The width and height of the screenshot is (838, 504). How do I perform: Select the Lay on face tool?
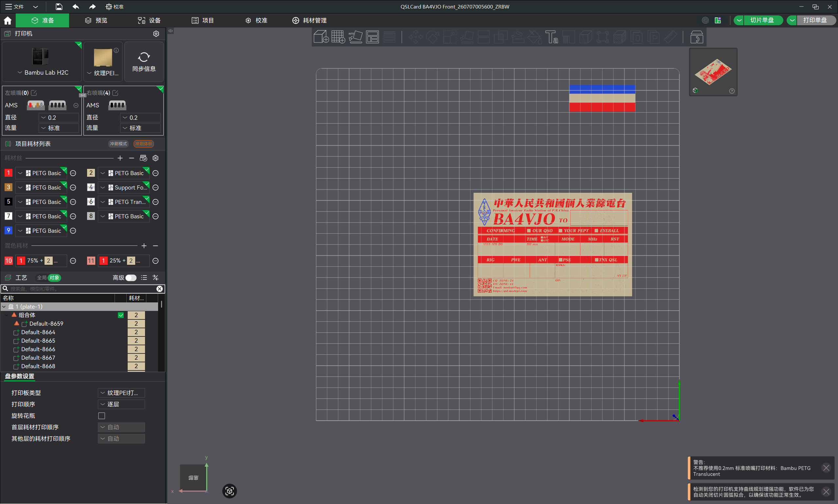[467, 37]
